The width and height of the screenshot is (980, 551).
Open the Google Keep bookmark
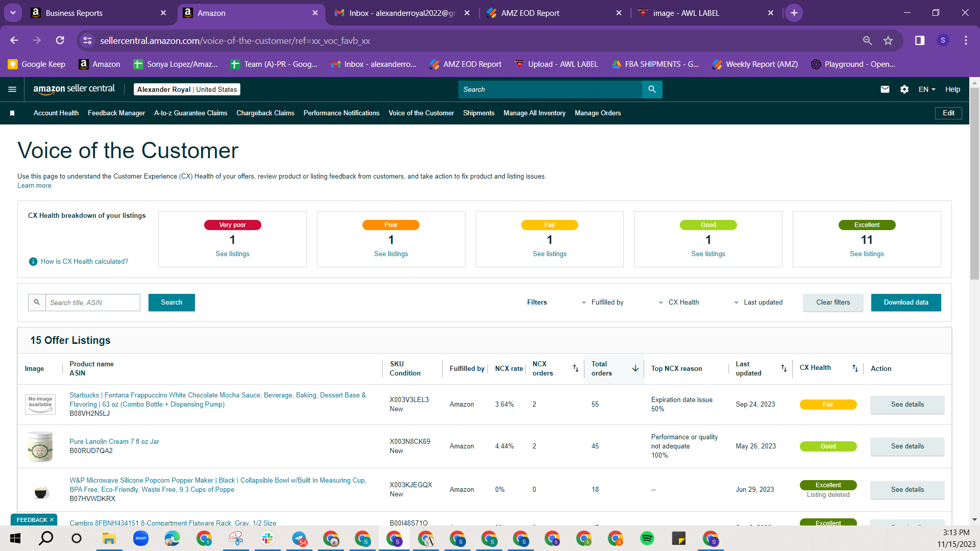coord(37,64)
